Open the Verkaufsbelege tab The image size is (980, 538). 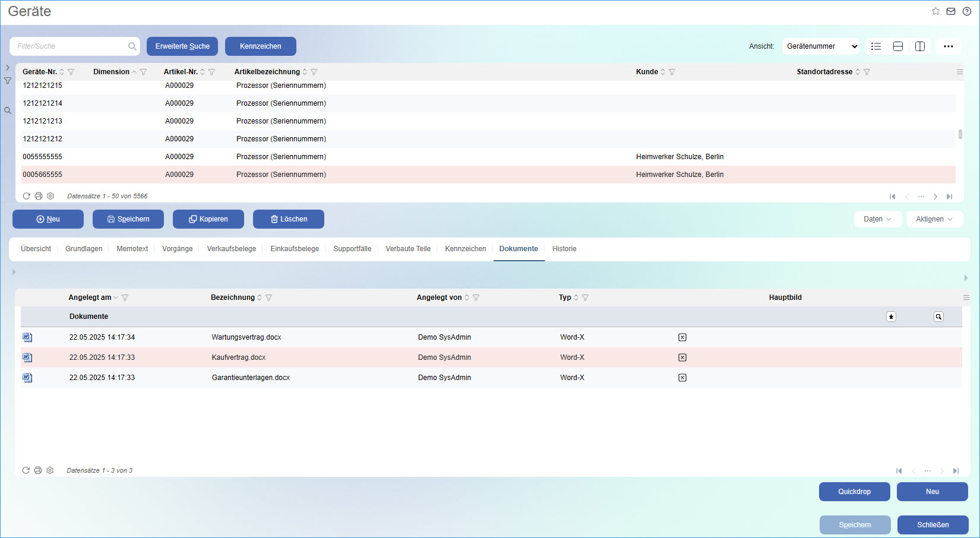[231, 249]
